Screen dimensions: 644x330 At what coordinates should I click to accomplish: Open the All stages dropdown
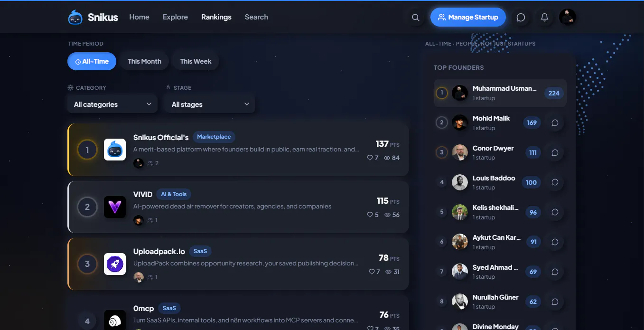coord(210,104)
